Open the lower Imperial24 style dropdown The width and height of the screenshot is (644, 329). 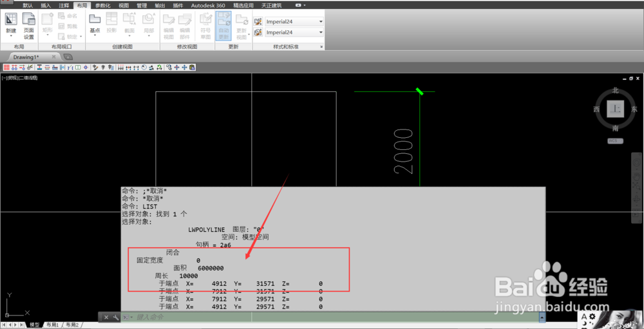321,32
